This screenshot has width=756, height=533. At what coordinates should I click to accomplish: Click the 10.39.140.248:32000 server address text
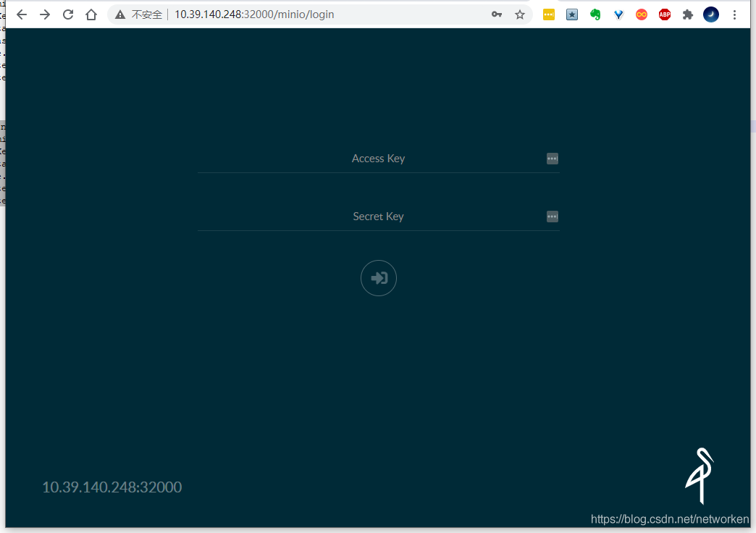coord(112,487)
